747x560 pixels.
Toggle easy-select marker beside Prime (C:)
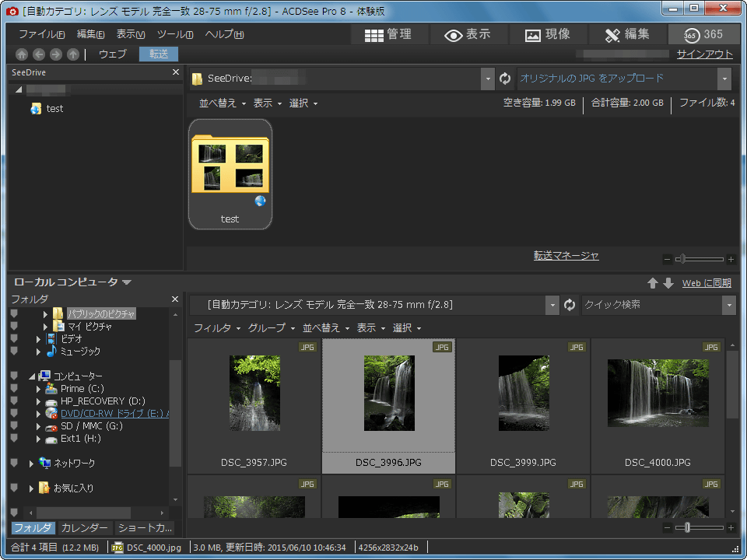click(x=14, y=389)
